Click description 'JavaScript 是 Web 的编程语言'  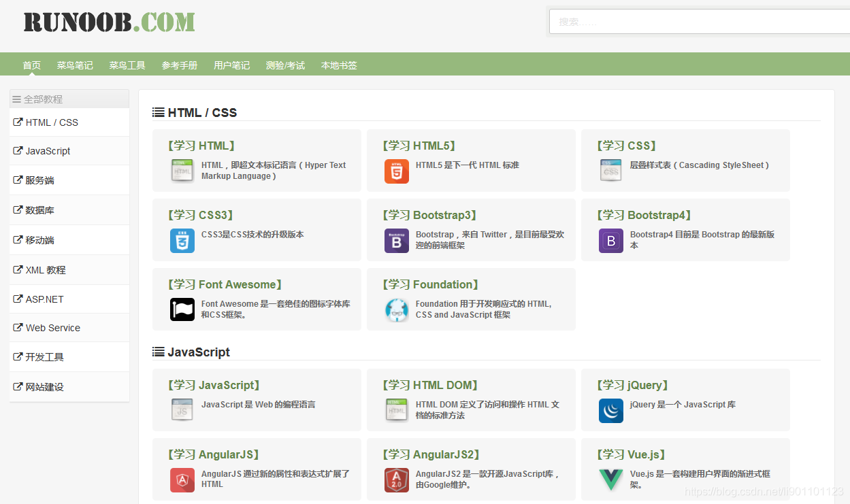click(x=259, y=405)
